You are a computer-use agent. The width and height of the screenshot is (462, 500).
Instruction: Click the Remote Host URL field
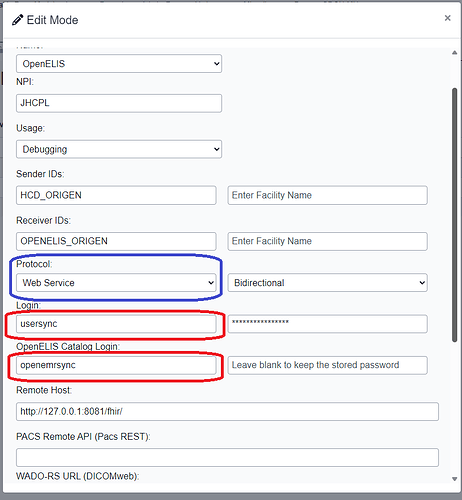tap(227, 412)
